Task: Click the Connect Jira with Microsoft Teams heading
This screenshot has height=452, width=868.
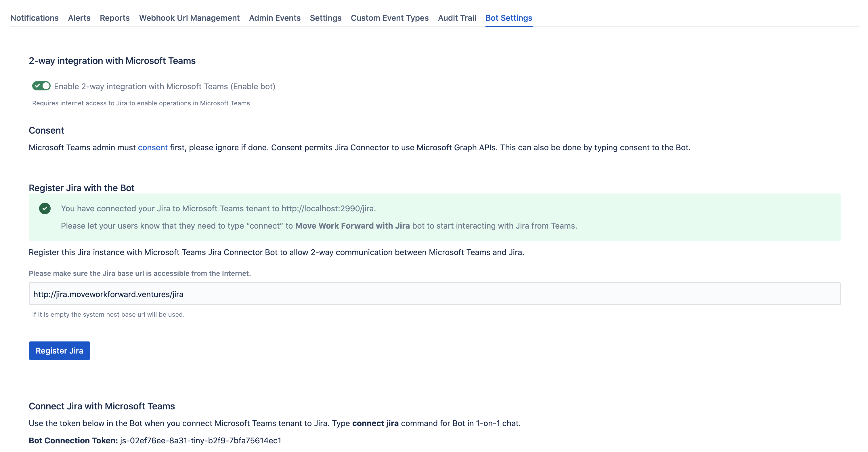Action: [102, 406]
